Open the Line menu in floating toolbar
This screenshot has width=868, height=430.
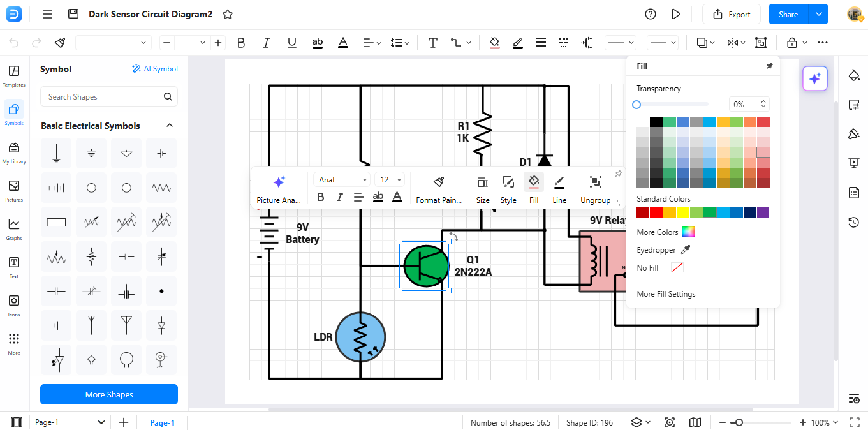559,189
